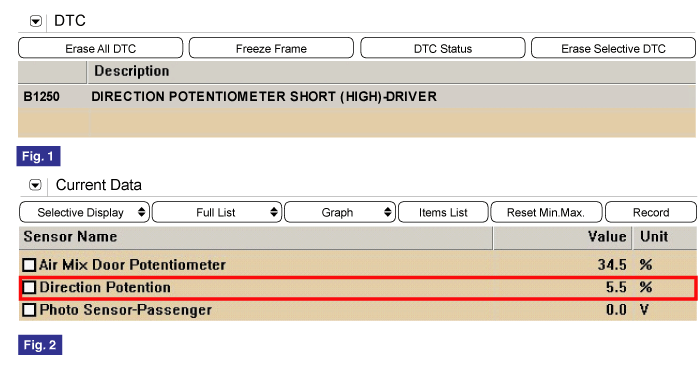The height and width of the screenshot is (369, 700).
Task: Check the Air Mix Door Potentiometer box
Action: pos(29,265)
